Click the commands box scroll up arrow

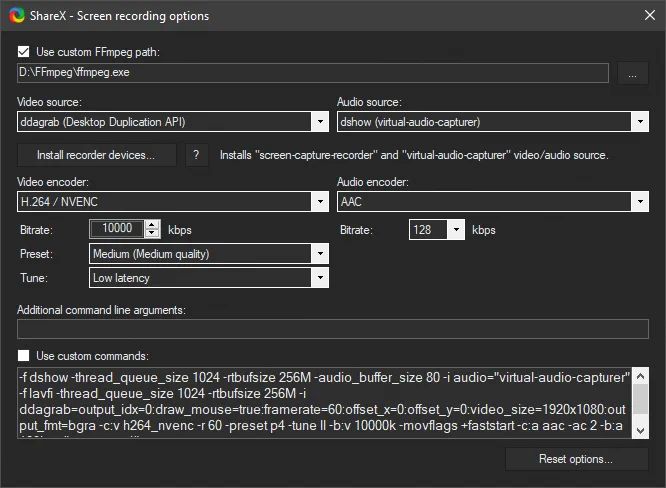point(641,376)
